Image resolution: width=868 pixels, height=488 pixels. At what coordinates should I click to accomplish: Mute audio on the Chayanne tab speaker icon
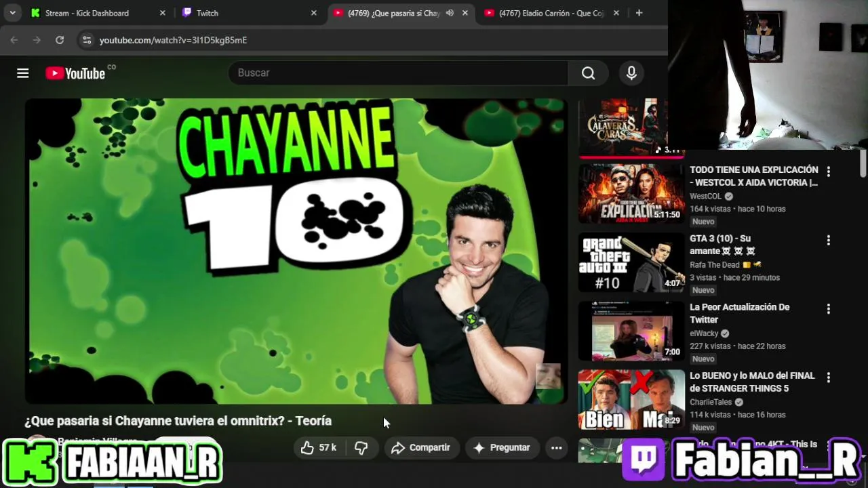(x=450, y=13)
